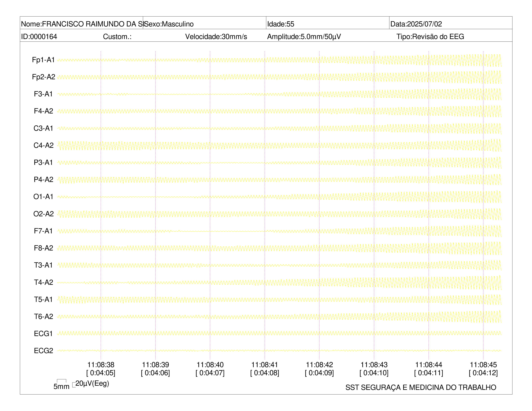Select the T4-A2 channel label
This screenshot has width=532, height=411.
pos(44,282)
